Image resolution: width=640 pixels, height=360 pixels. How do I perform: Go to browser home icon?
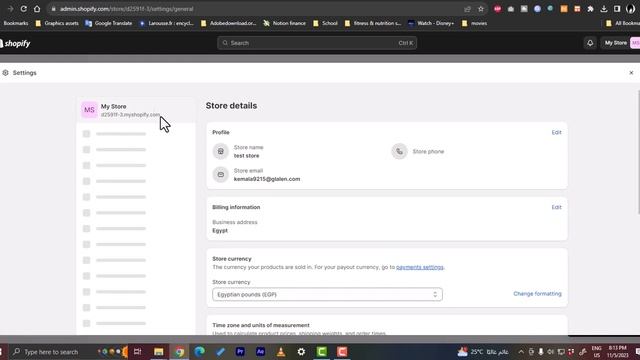(37, 9)
